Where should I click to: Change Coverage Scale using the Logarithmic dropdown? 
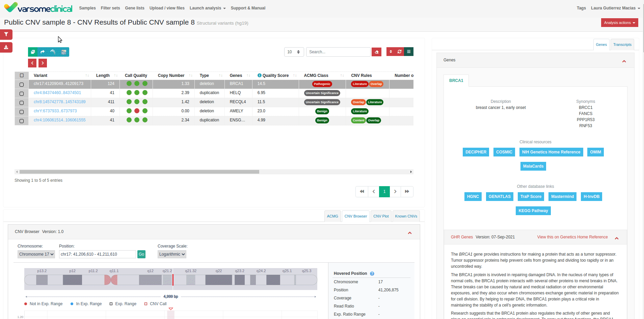(171, 254)
